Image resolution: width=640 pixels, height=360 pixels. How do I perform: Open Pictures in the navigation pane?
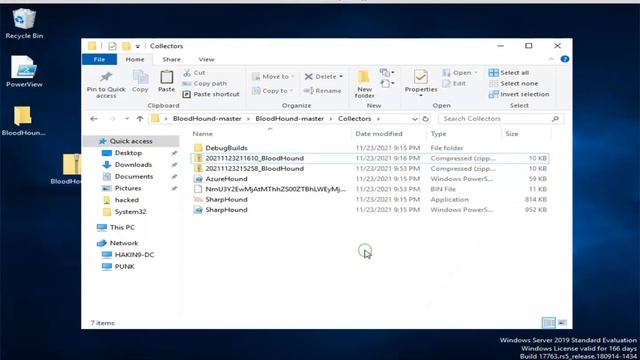128,188
